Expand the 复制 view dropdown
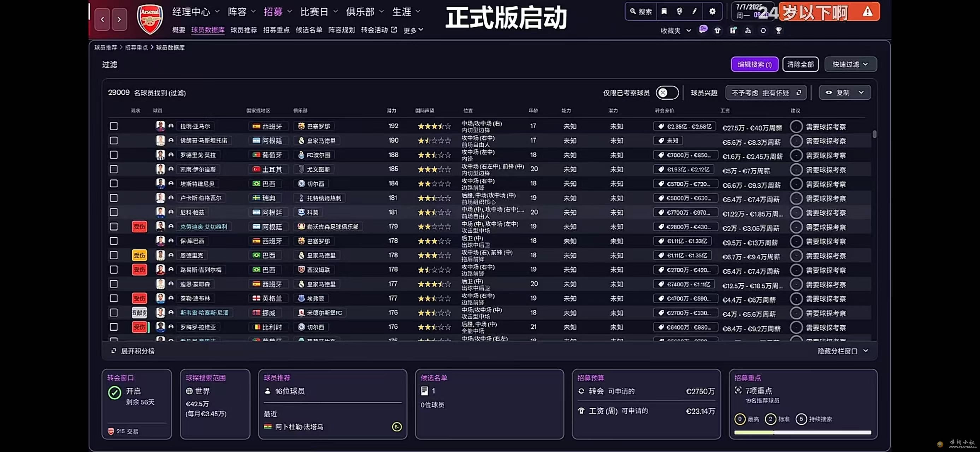The height and width of the screenshot is (452, 980). 845,93
